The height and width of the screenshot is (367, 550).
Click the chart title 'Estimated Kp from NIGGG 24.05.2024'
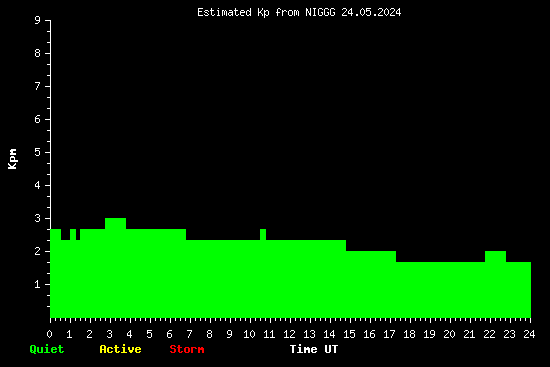pos(299,12)
